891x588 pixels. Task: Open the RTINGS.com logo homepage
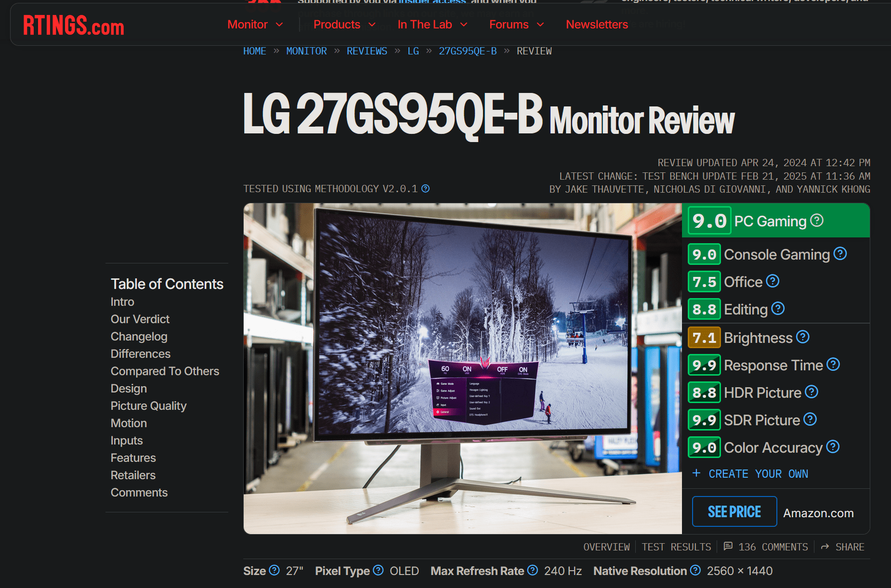coord(74,25)
